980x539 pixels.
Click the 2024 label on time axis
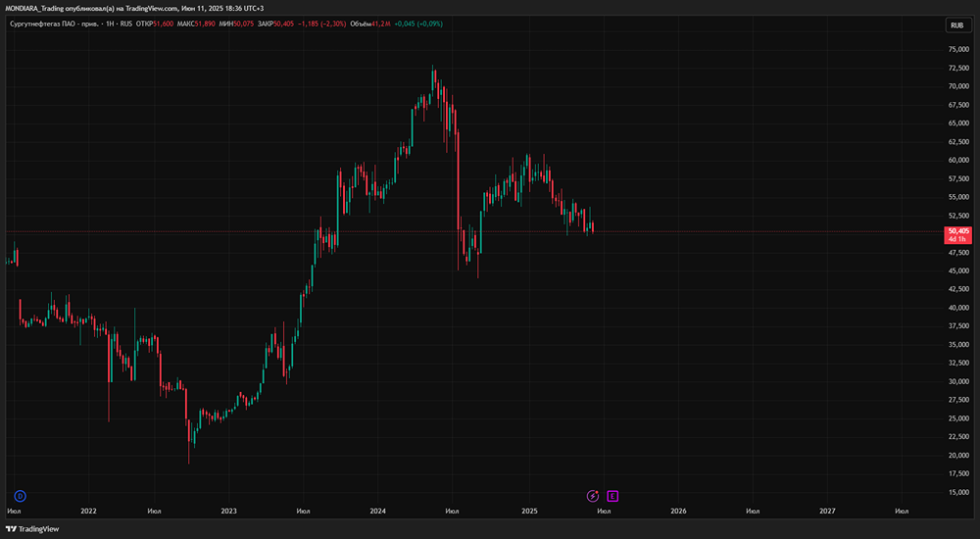377,511
